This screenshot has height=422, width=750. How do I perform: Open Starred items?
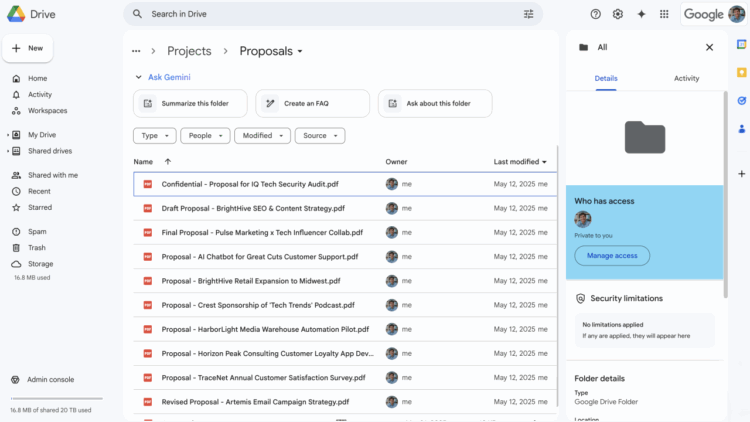click(40, 207)
